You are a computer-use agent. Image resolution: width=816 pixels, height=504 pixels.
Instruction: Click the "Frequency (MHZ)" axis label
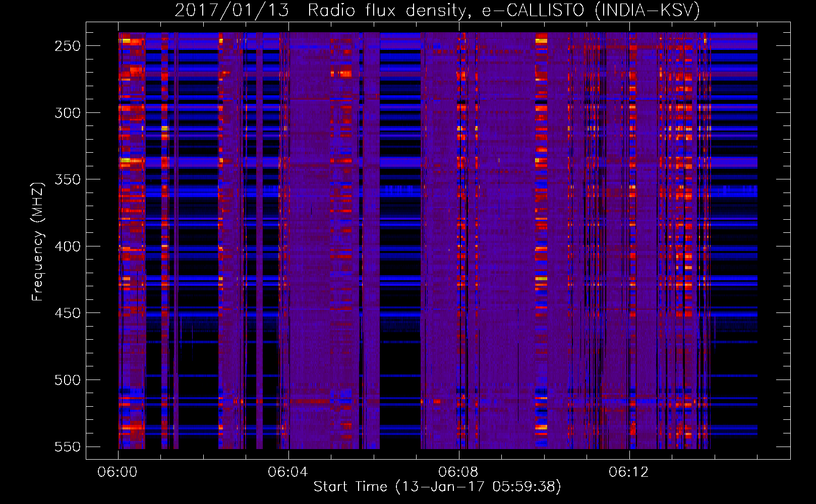click(x=38, y=241)
